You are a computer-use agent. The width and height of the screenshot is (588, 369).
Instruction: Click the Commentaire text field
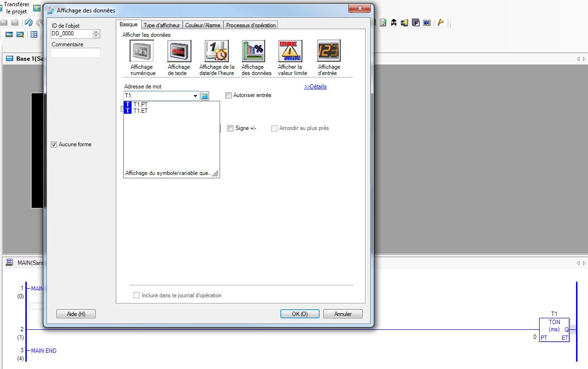(76, 53)
